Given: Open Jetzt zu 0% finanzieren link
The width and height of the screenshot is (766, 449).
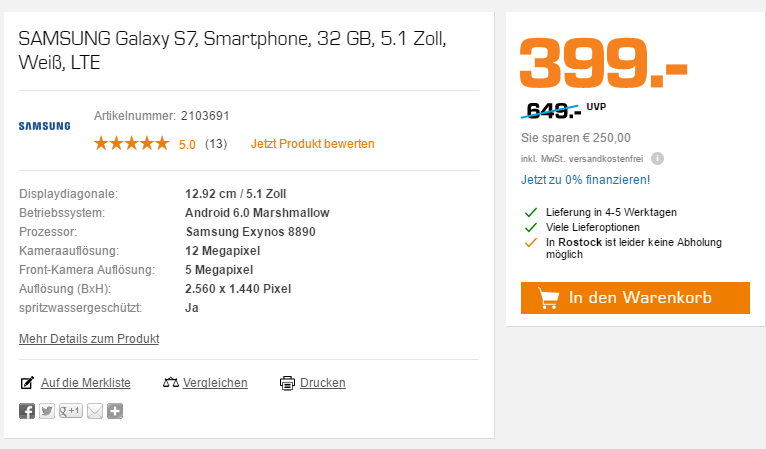Looking at the screenshot, I should 585,180.
